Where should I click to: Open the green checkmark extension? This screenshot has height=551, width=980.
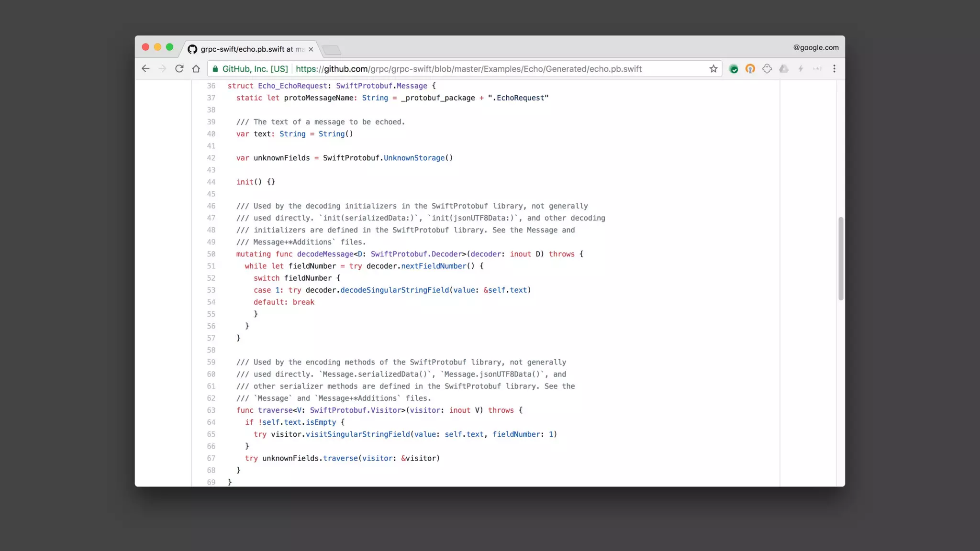[x=733, y=69]
